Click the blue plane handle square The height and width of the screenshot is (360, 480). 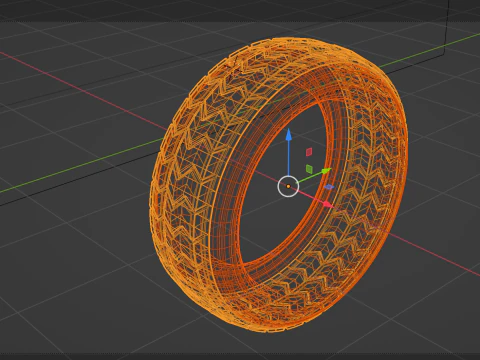[x=329, y=187]
